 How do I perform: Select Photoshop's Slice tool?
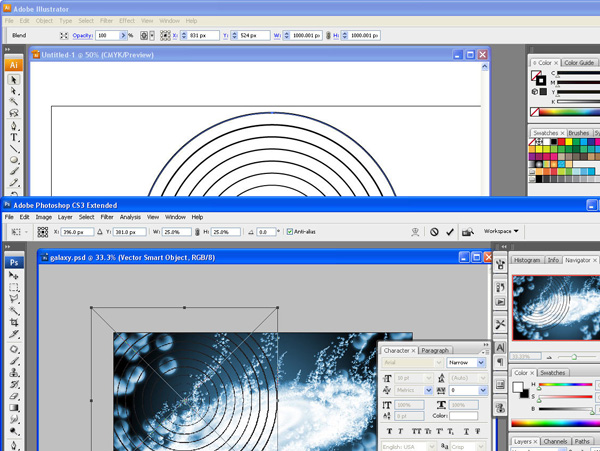14,334
